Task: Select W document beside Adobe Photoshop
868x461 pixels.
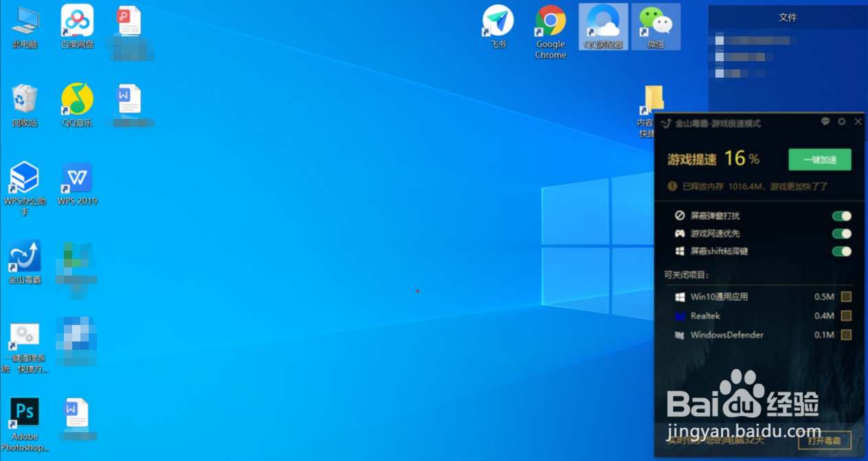Action: pos(76,413)
